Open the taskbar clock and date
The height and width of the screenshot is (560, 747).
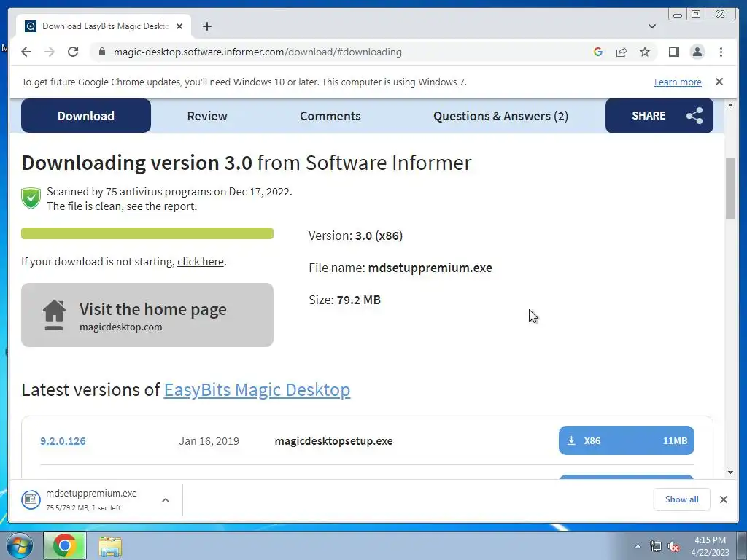pos(710,546)
